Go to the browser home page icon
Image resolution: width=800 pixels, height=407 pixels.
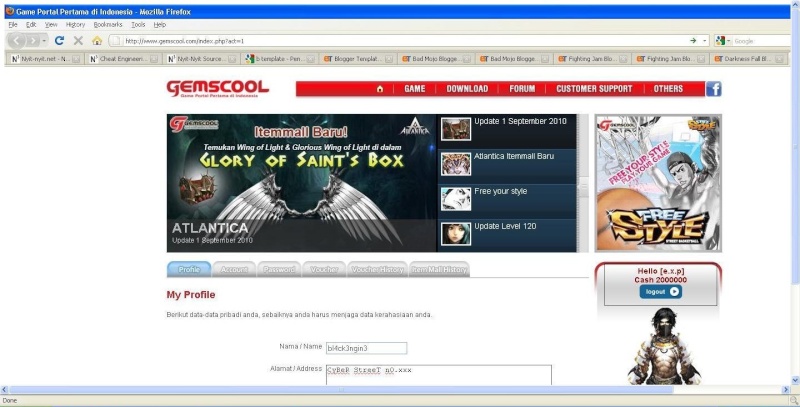coord(97,40)
